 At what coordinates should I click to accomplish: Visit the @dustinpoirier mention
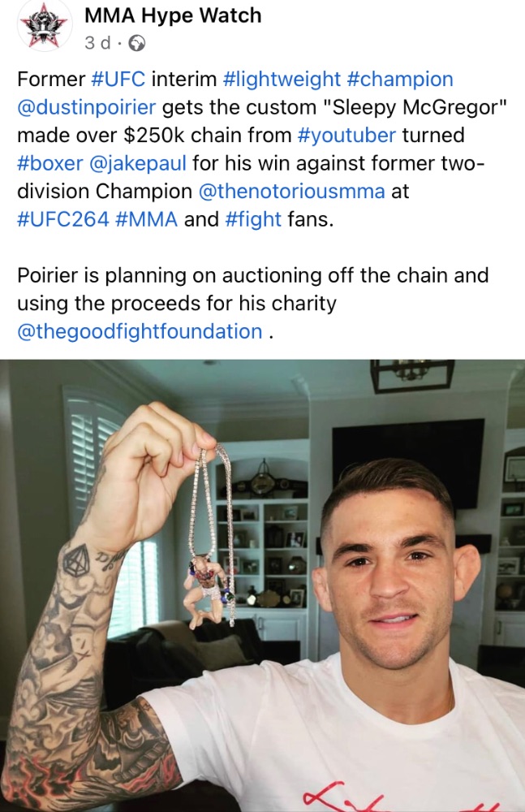(x=87, y=107)
